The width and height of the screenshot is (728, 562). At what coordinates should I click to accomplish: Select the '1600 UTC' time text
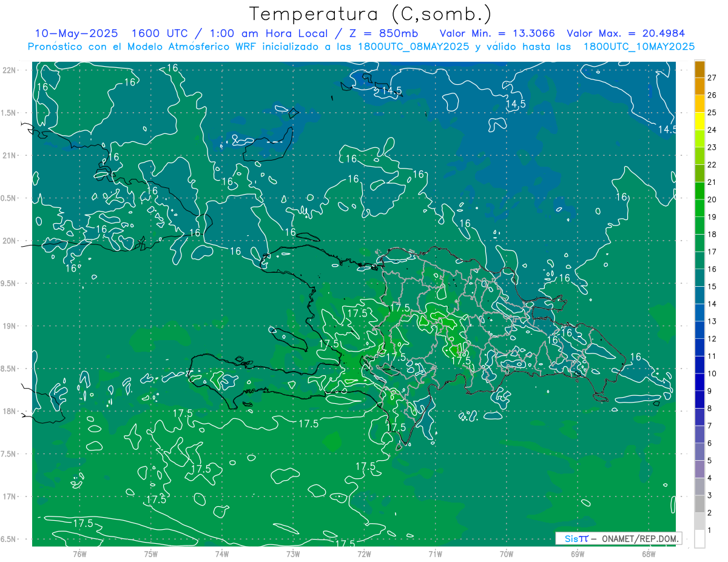click(x=160, y=33)
